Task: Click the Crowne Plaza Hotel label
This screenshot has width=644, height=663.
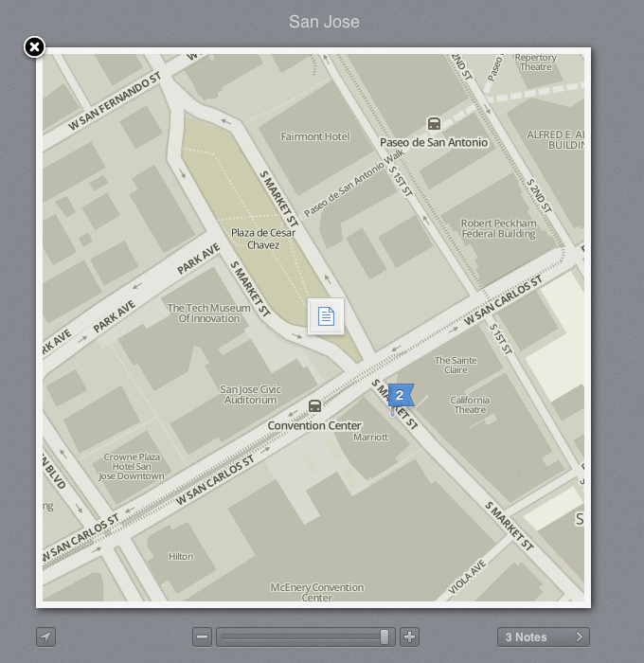Action: (x=132, y=466)
